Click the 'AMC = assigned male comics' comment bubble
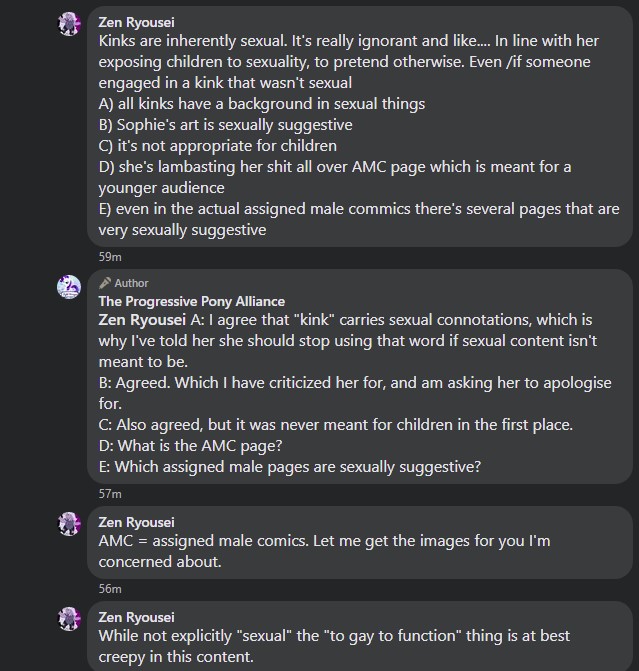Screen dimensions: 639x671 click(360, 543)
